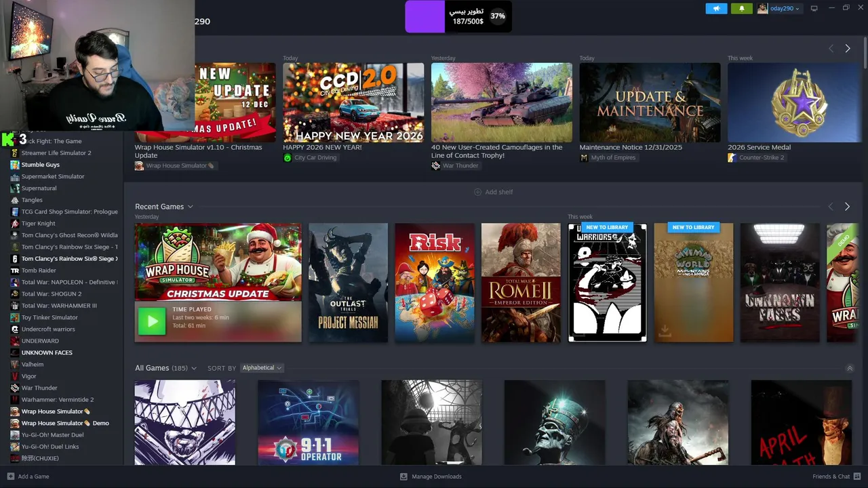The image size is (868, 488).
Task: Click the Supermarket Simulator sidebar icon
Action: (15, 176)
